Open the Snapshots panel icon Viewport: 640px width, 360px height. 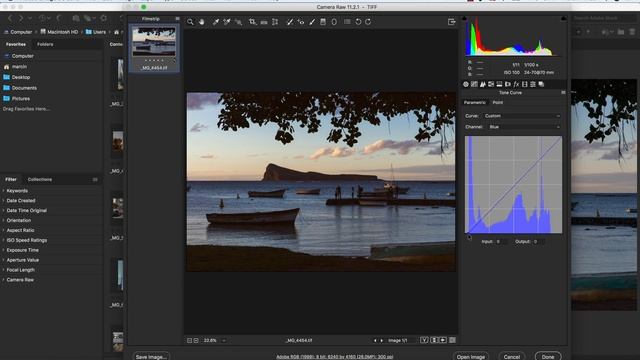click(x=541, y=84)
